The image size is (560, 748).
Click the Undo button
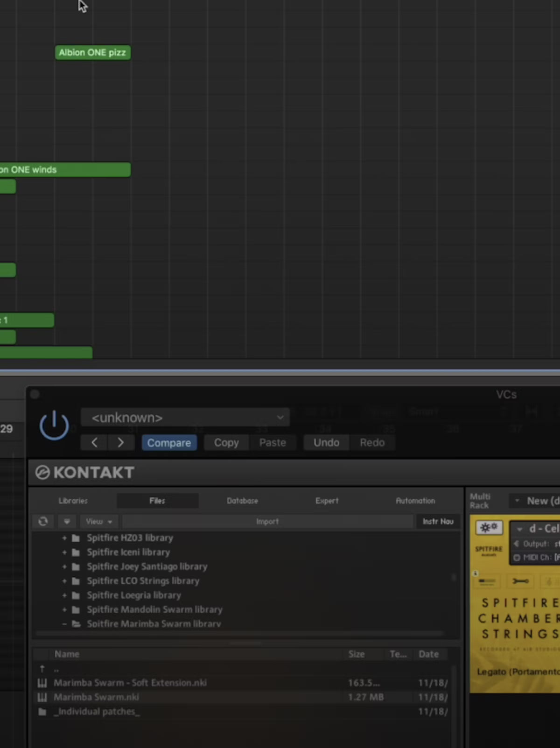point(326,442)
